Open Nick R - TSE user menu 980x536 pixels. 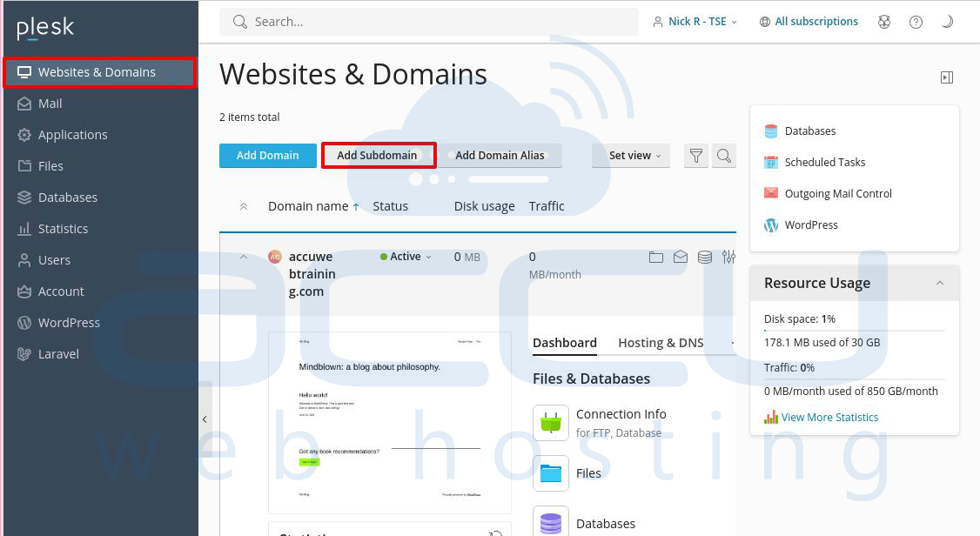(695, 22)
